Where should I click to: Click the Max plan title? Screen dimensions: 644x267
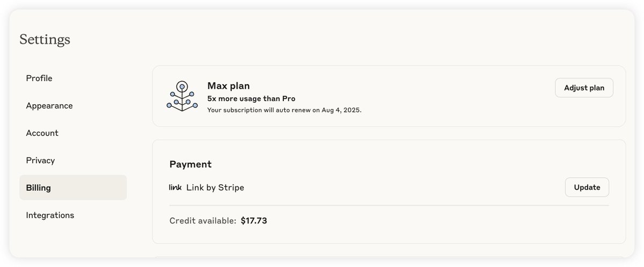pos(229,86)
